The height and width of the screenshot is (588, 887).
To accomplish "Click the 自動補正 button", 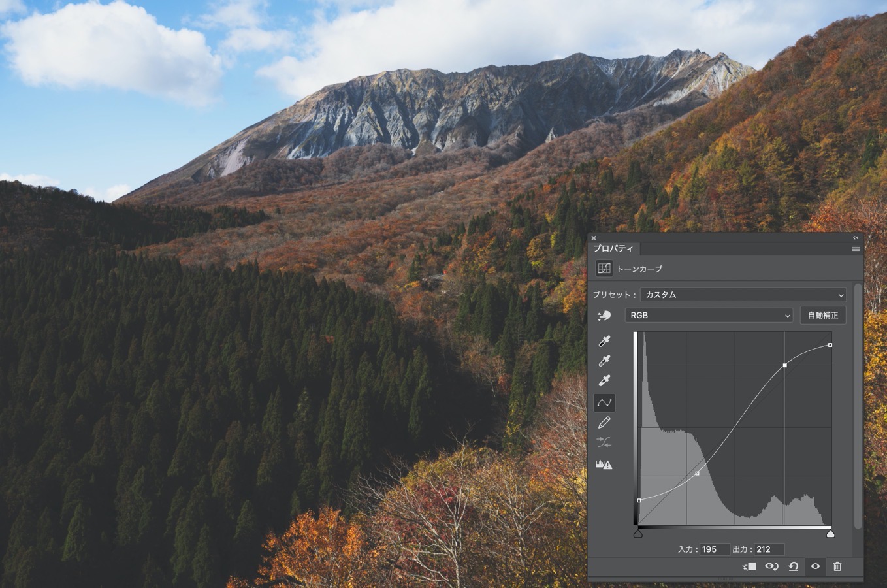I will tap(823, 315).
